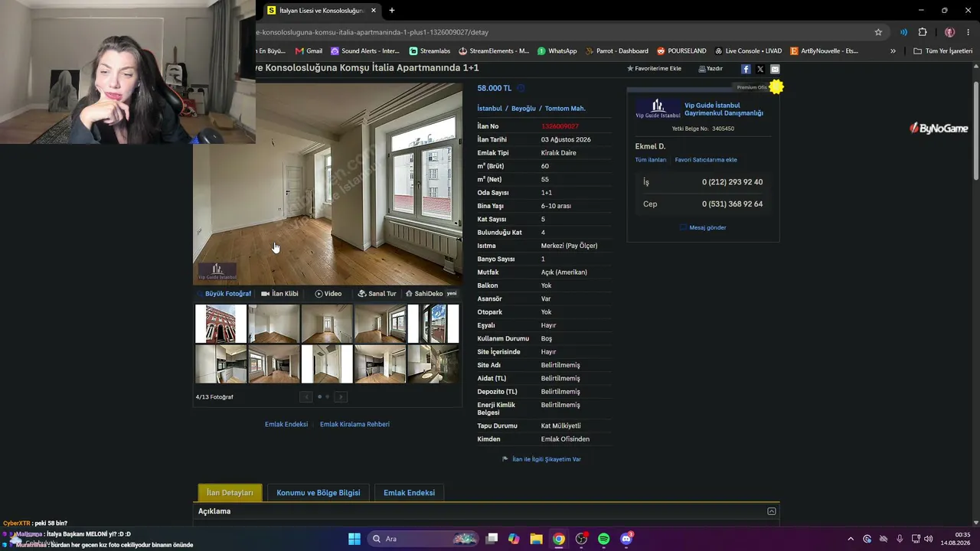This screenshot has height=551, width=980.
Task: Open Copilot from the taskbar
Action: [x=514, y=539]
